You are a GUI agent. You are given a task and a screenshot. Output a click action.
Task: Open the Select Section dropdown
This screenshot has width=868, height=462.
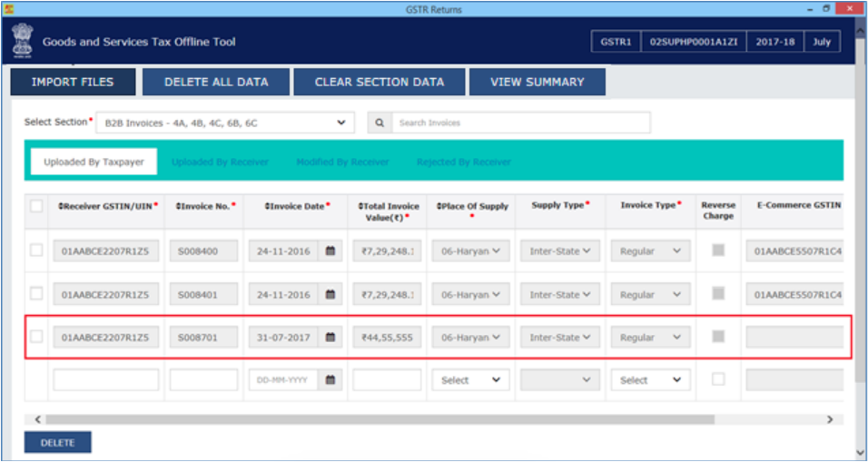225,123
